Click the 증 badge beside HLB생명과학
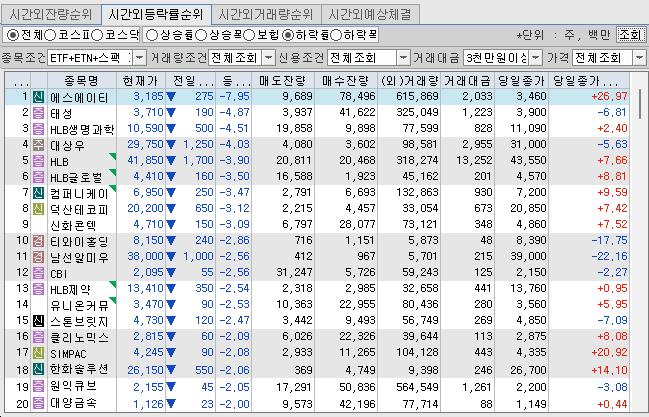This screenshot has height=417, width=649. coord(38,129)
